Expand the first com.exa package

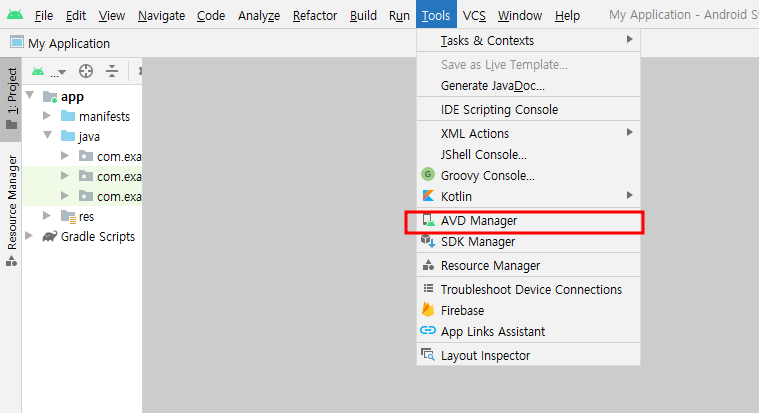coord(64,155)
